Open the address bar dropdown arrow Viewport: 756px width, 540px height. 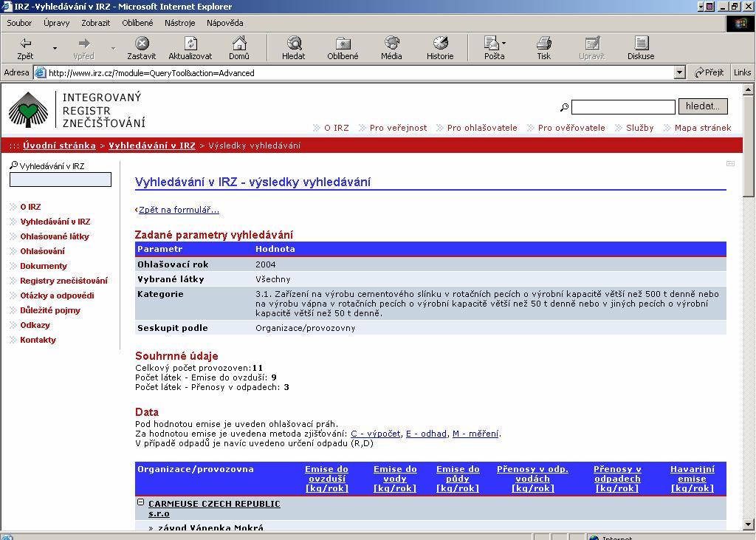680,73
